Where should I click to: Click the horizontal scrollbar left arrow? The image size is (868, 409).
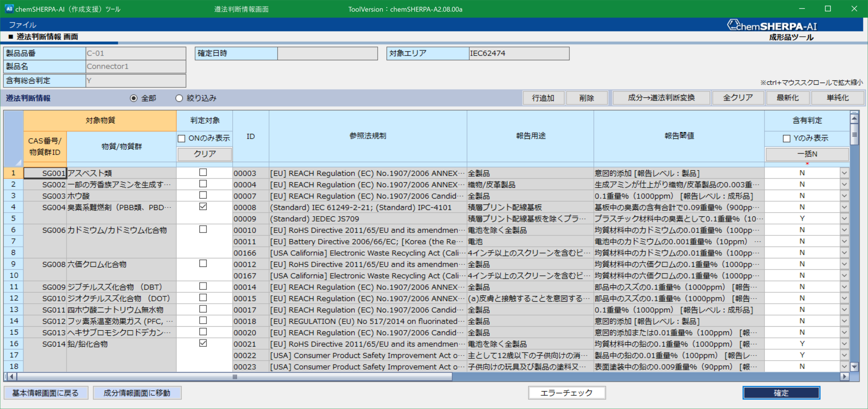(x=12, y=376)
